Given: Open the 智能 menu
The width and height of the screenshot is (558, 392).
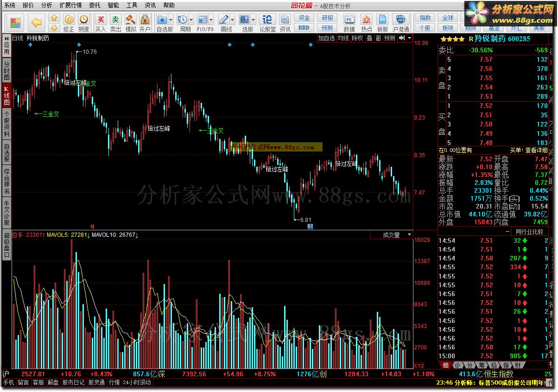Looking at the screenshot, I should point(113,6).
